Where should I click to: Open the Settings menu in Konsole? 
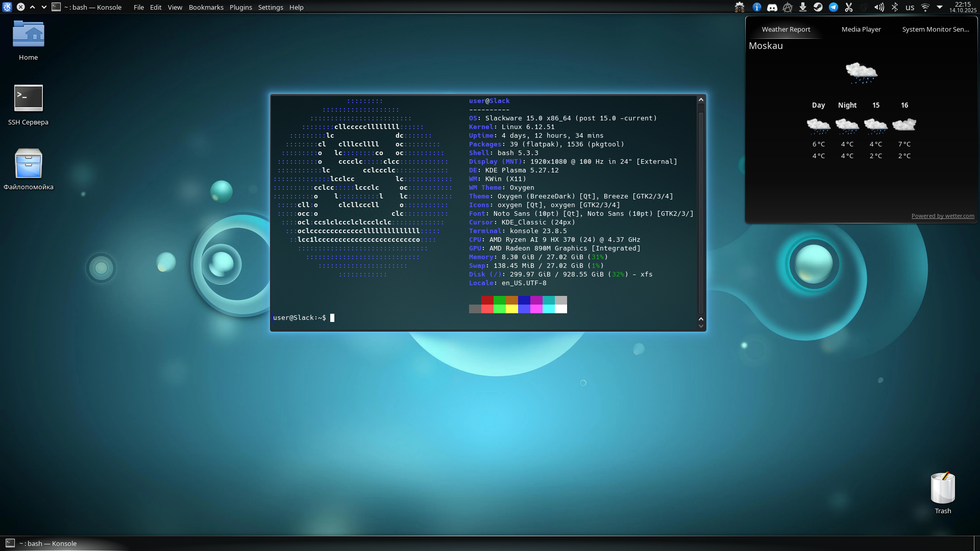coord(271,7)
